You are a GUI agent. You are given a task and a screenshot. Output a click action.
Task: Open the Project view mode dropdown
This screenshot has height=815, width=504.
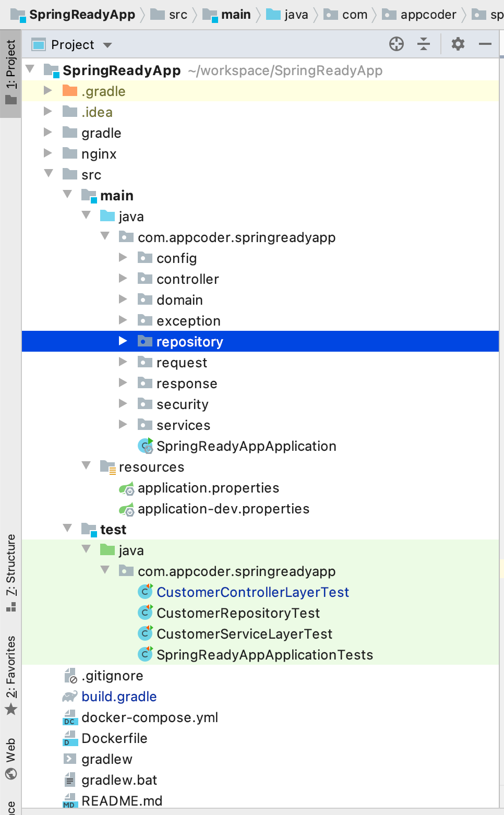107,44
